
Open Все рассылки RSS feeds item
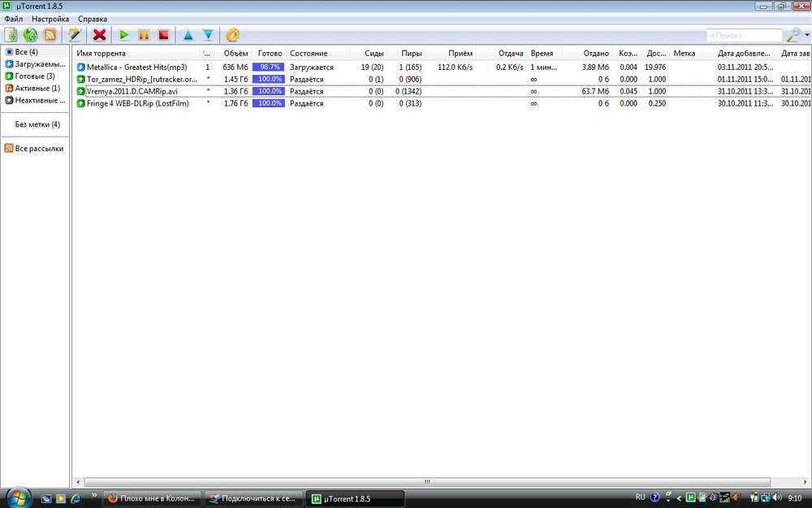[34, 148]
